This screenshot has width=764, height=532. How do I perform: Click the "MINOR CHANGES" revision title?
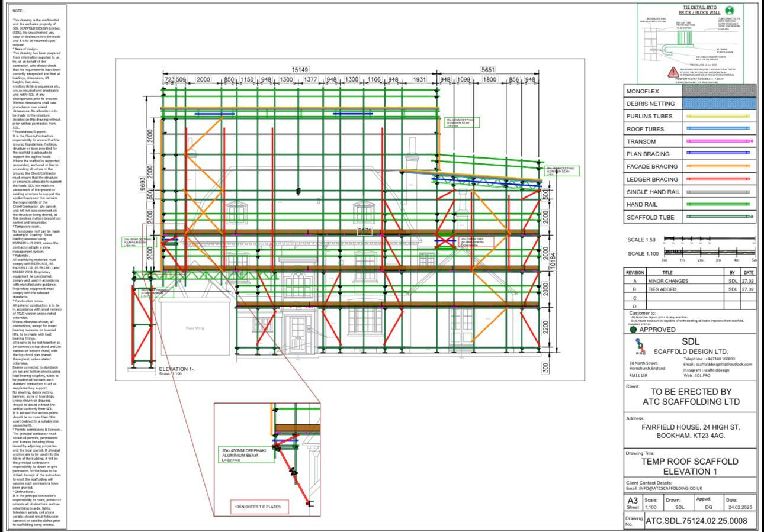[x=668, y=281]
